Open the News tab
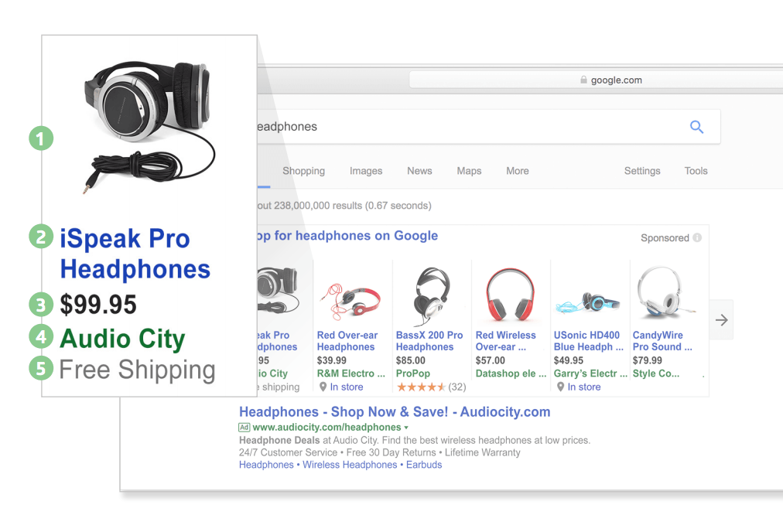Viewport: 783px width, 532px height. (x=419, y=171)
